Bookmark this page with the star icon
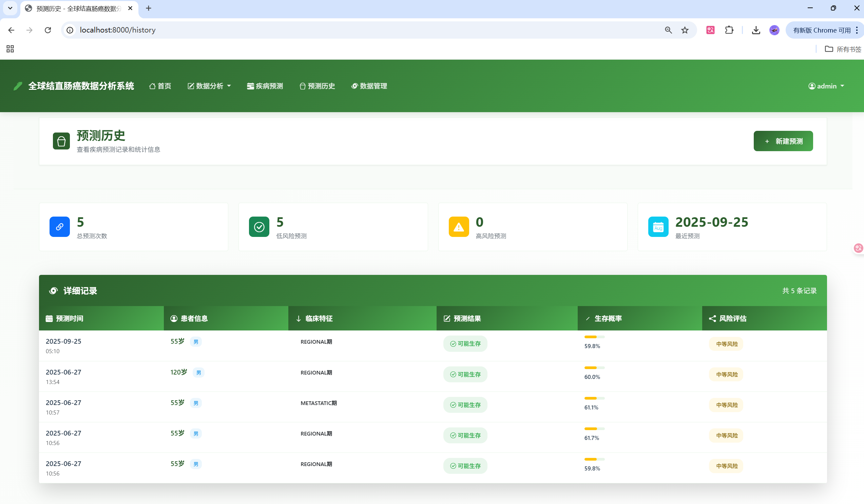The width and height of the screenshot is (864, 504). (684, 30)
